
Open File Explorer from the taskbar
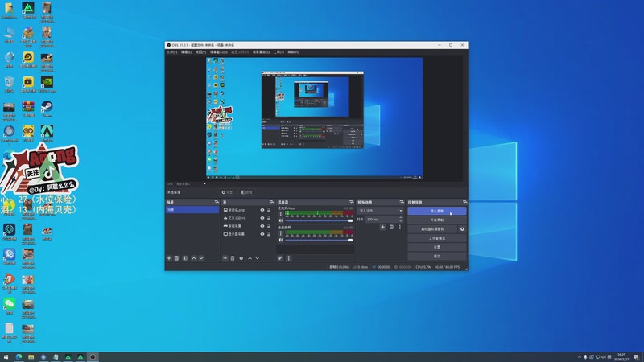click(31, 357)
